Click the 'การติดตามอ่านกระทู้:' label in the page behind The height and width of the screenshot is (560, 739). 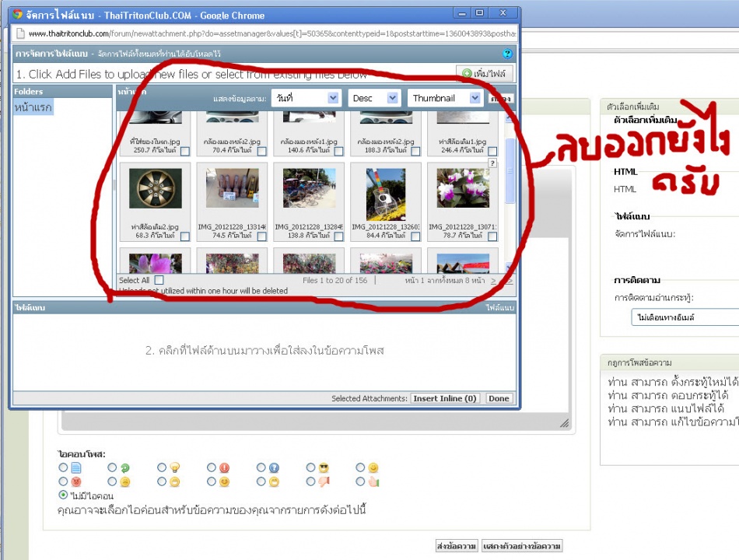(x=654, y=297)
